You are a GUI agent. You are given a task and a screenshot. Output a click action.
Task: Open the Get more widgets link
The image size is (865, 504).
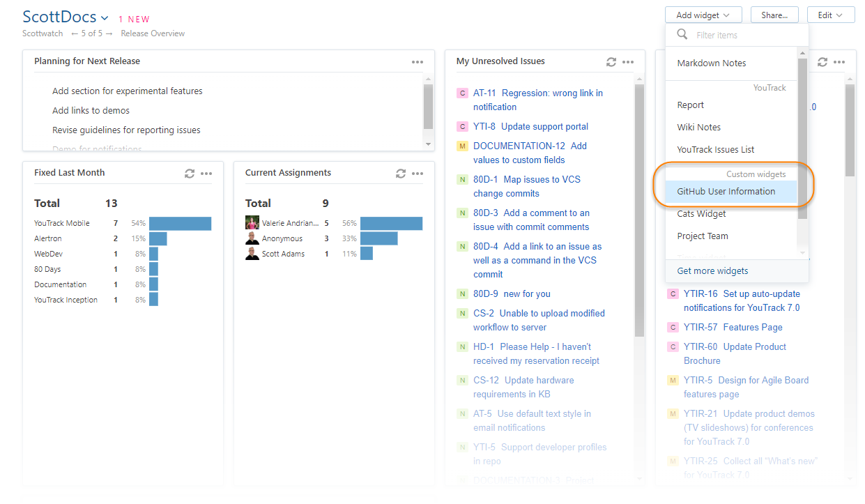point(712,271)
